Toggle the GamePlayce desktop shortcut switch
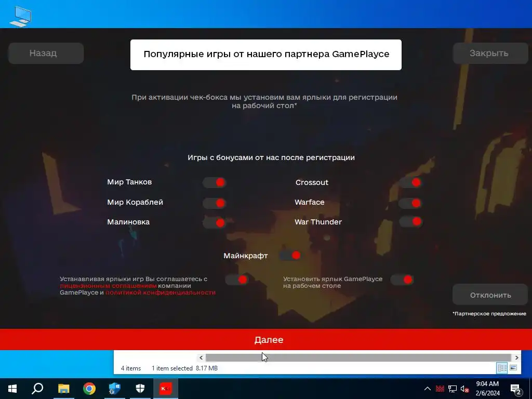 [x=402, y=280]
